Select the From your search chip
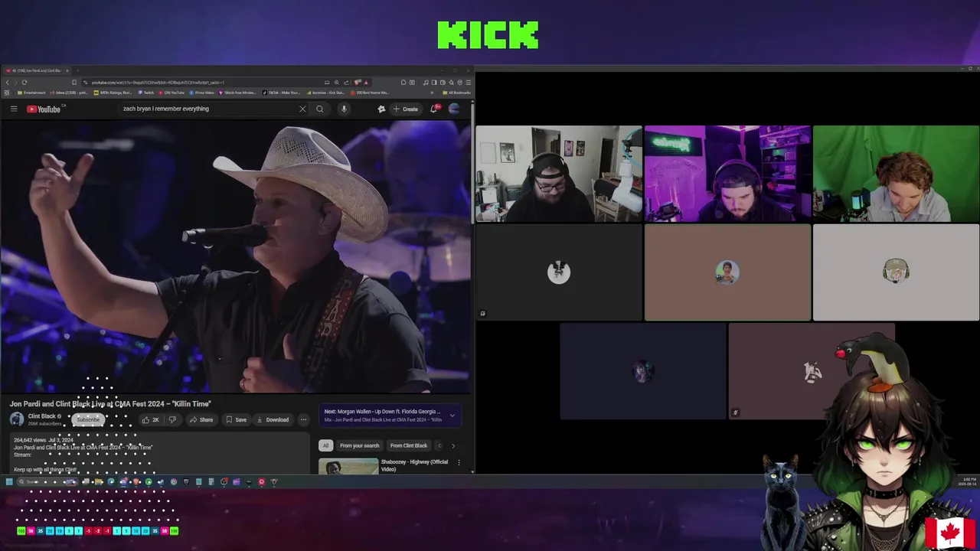980x551 pixels. pos(359,445)
